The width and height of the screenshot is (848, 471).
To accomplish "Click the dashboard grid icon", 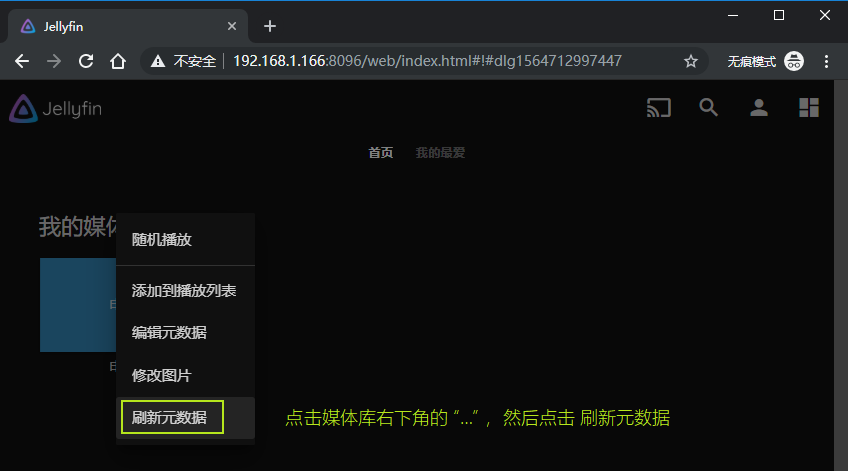I will 809,108.
